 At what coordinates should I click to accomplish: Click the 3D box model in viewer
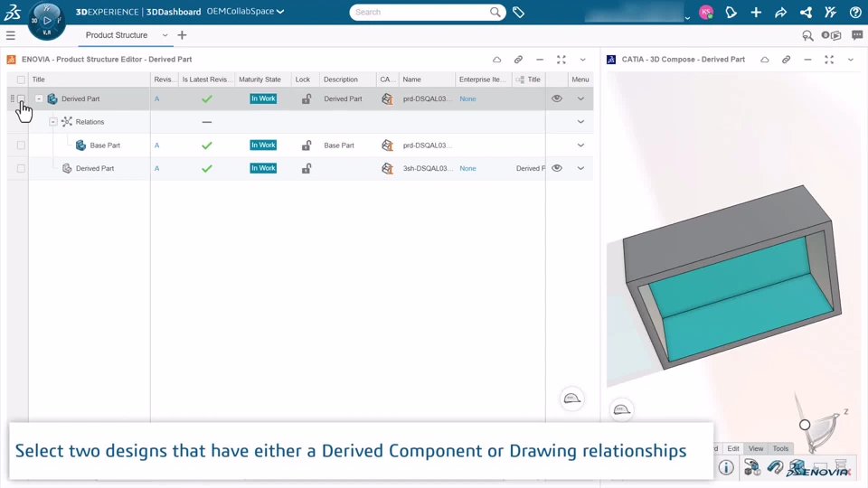point(731,277)
